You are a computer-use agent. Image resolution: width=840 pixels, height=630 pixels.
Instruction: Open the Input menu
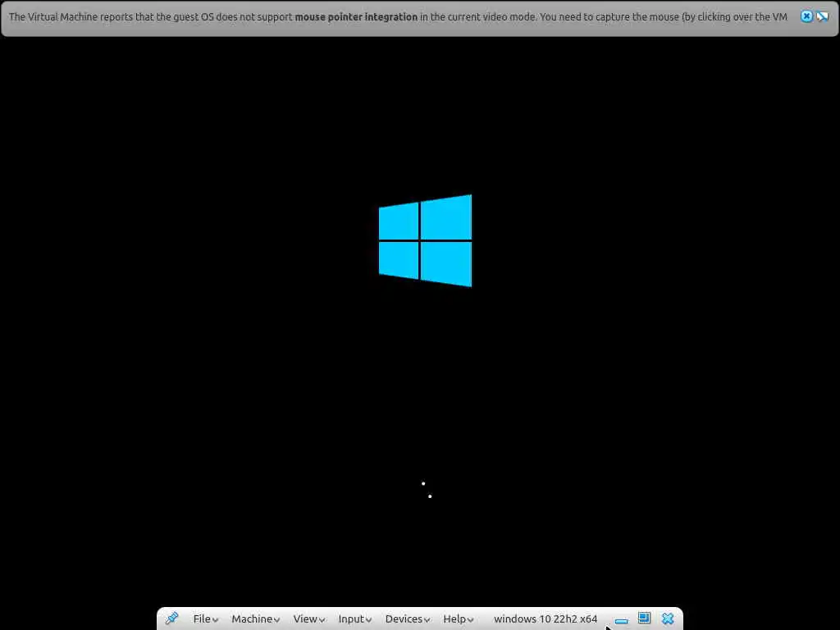point(354,619)
